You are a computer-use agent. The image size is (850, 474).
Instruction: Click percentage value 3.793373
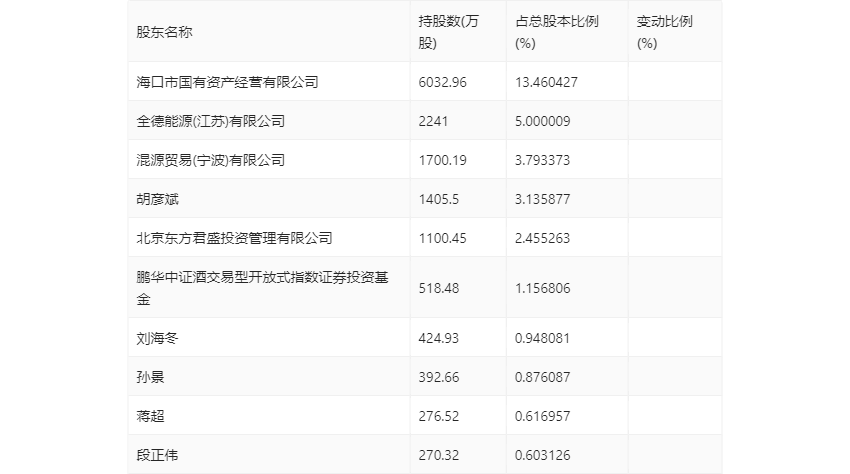tap(543, 160)
